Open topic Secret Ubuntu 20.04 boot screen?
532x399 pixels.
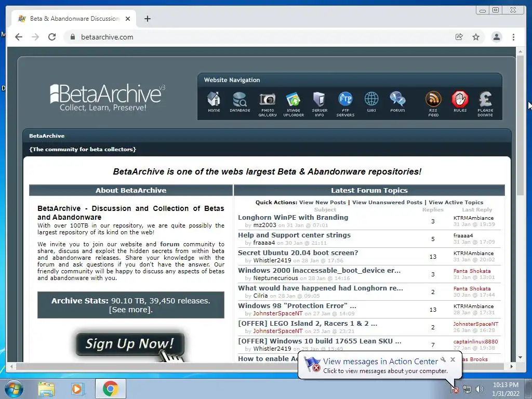(298, 252)
